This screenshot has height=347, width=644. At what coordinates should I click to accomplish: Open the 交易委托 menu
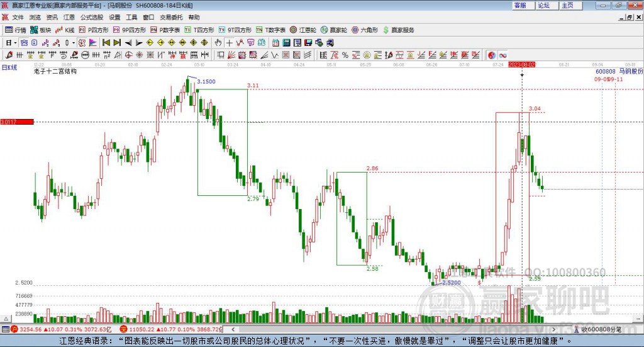(171, 17)
